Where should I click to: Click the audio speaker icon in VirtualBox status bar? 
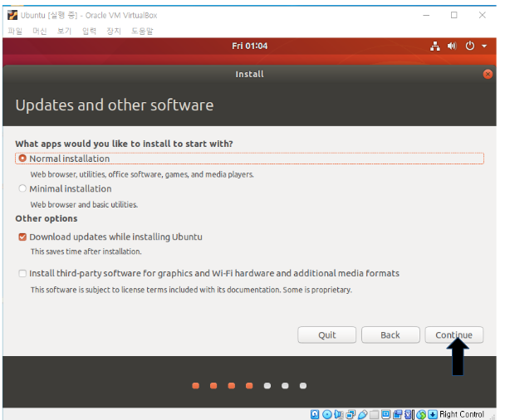(339, 414)
